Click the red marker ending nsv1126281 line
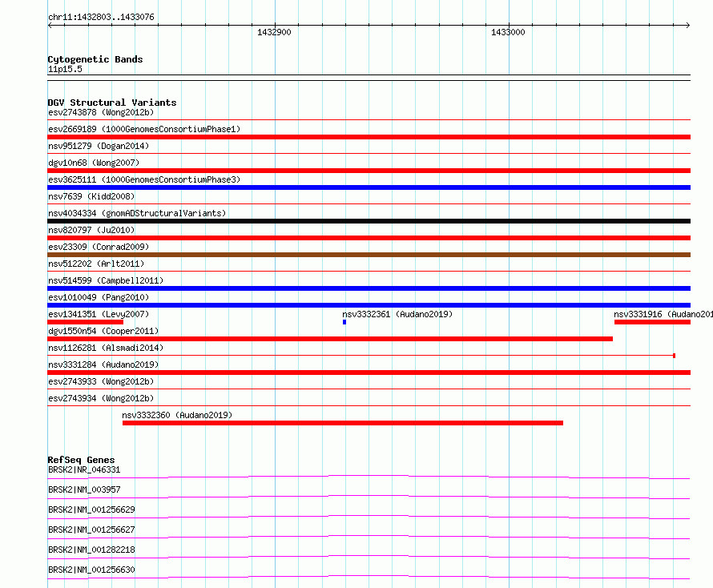 coord(674,356)
